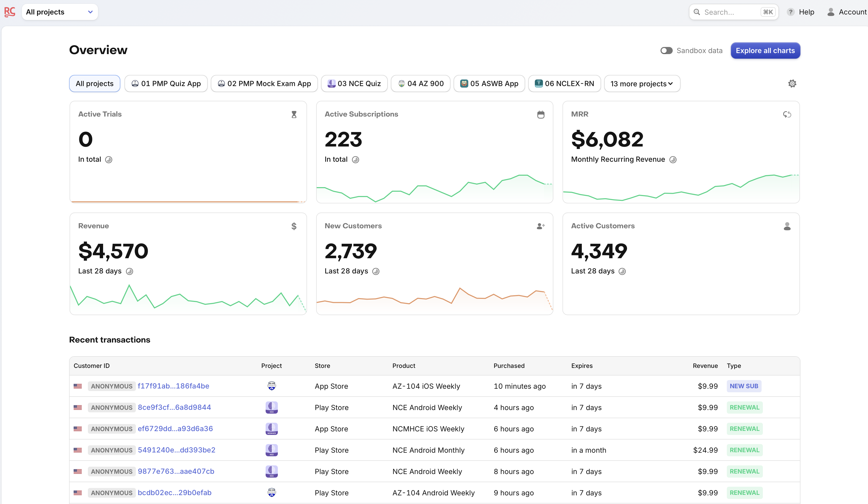Click the RevenueCat logo in the top corner
Screen dimensions: 868x504
[x=9, y=12]
